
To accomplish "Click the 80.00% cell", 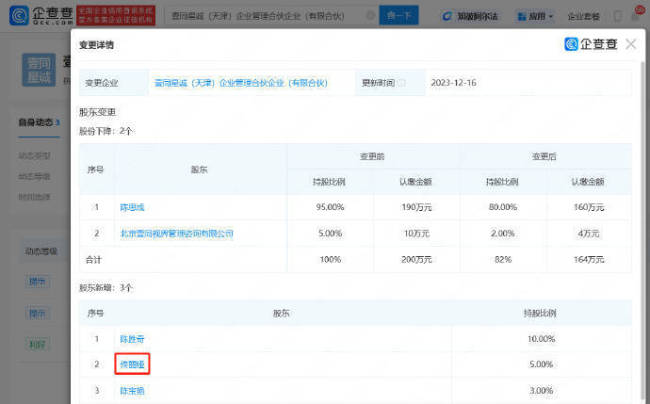I will [x=502, y=207].
